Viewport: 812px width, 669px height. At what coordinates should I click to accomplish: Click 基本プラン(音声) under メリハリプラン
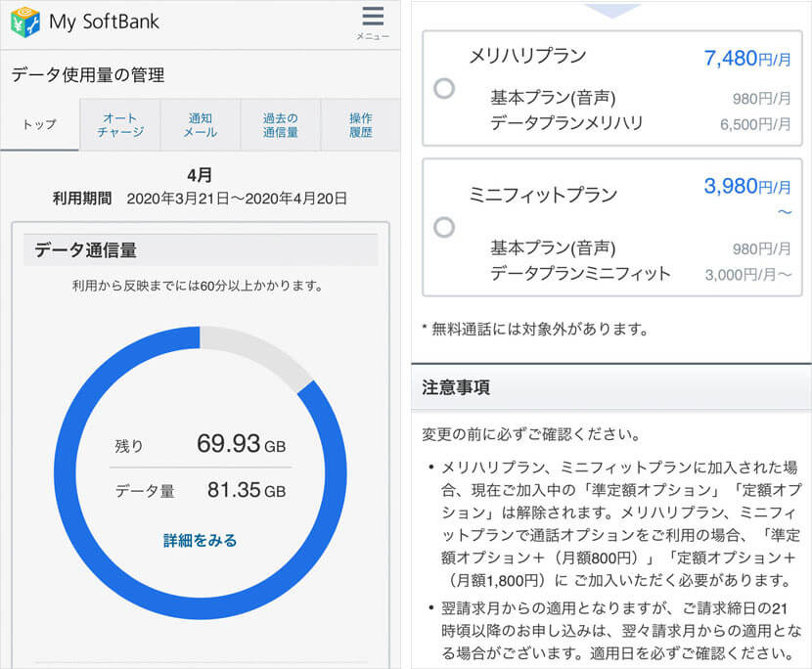(x=553, y=98)
